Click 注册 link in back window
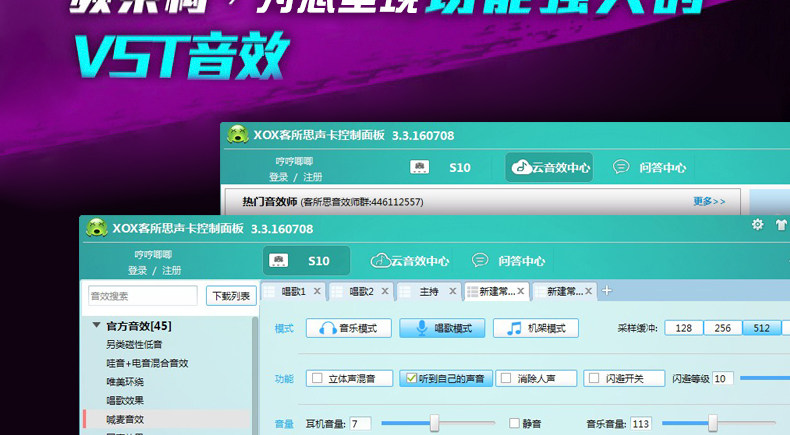Viewport: 790px width, 435px height. tap(313, 177)
